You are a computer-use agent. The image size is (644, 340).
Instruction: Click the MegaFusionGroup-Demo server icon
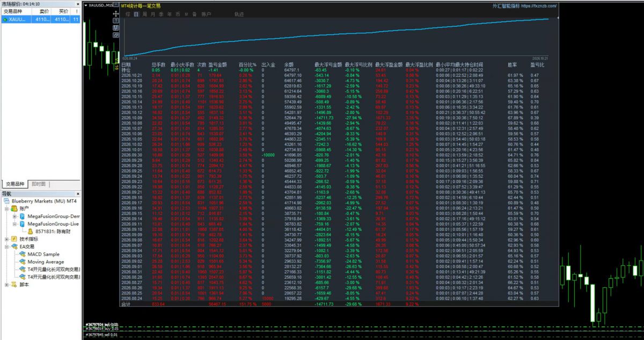(23, 216)
